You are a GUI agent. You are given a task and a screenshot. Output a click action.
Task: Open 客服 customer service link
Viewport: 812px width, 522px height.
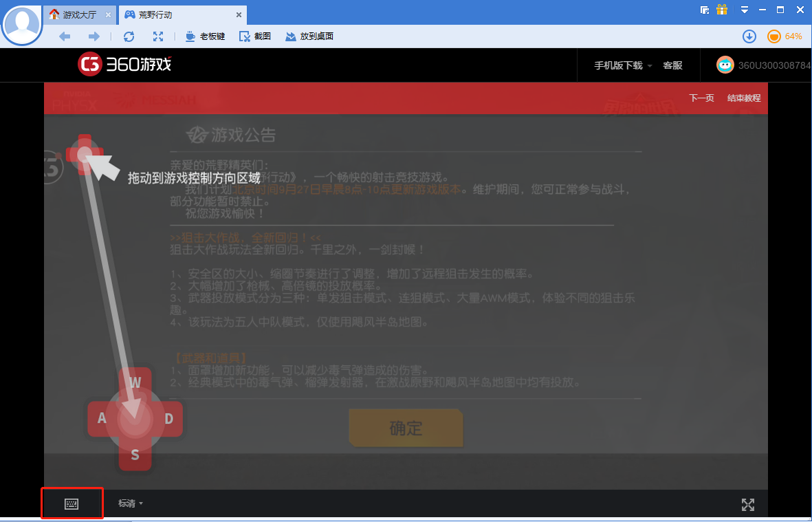pos(672,65)
